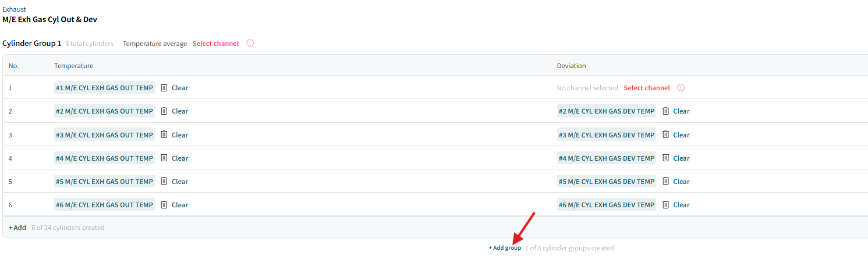Screen dimensions: 868x269
Task: Click the Deviation column header
Action: [572, 66]
